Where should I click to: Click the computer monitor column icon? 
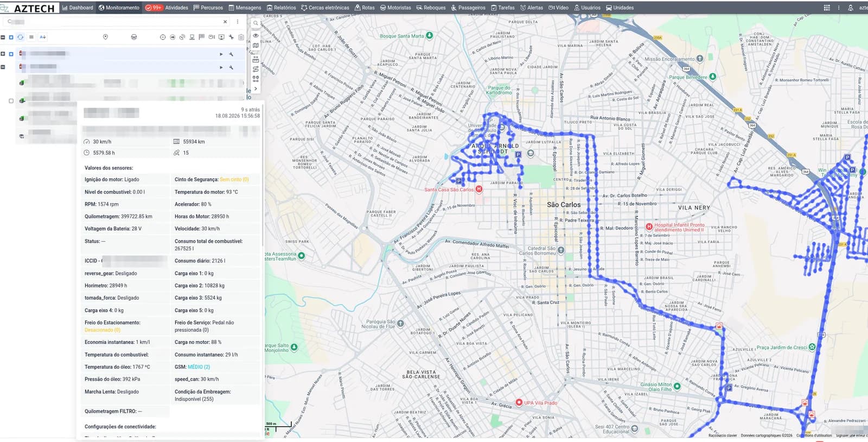[192, 37]
